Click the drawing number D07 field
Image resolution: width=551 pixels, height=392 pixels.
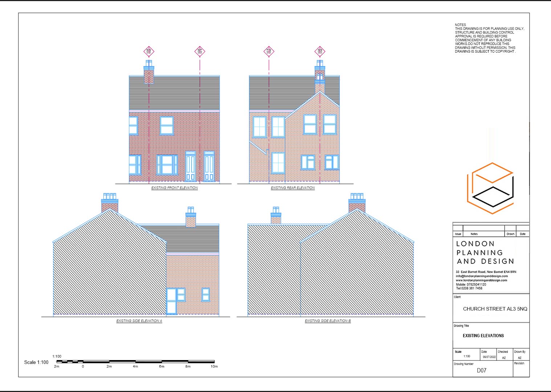click(x=481, y=370)
